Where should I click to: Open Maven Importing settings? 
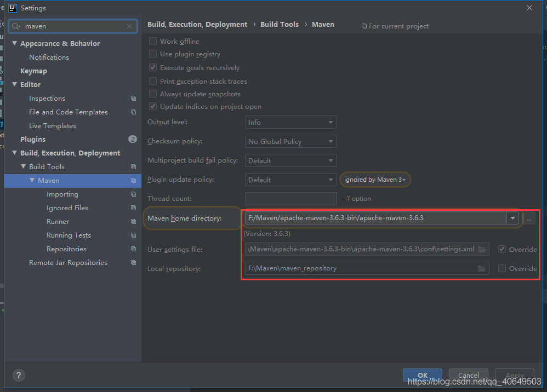pos(62,194)
